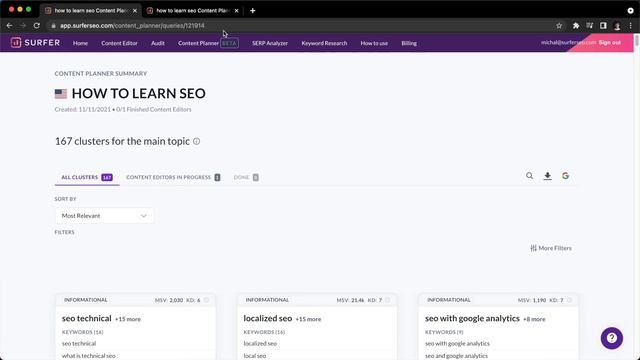640x360 pixels.
Task: Close the second browser tab
Action: 236,11
